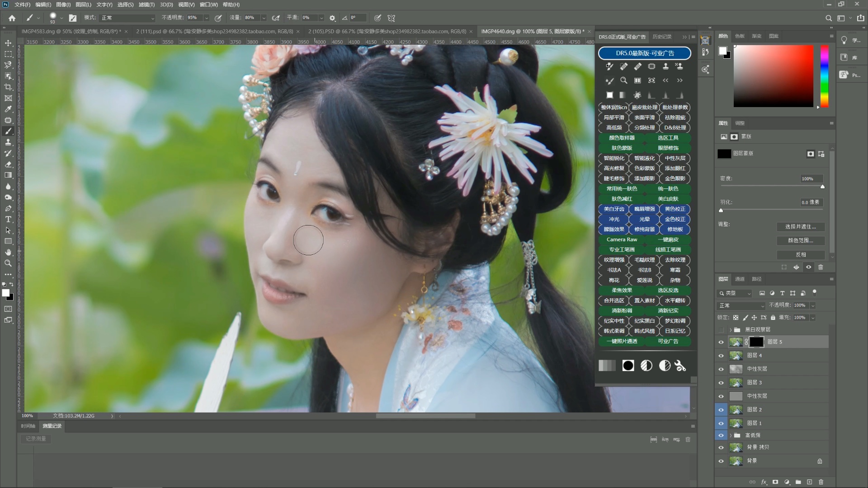Expand the 高低频 layer group
This screenshot has width=868, height=488.
point(731,436)
